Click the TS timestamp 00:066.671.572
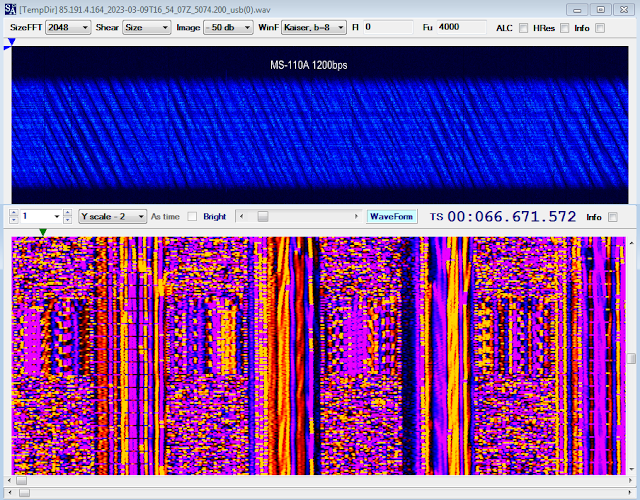This screenshot has width=640, height=500. pos(512,216)
